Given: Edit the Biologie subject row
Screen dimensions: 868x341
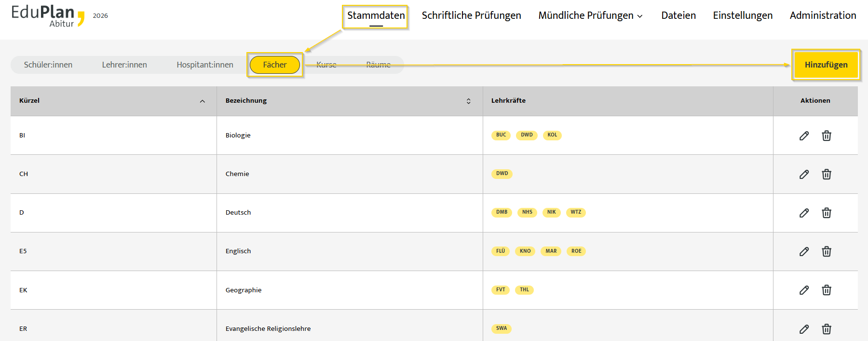Looking at the screenshot, I should (804, 136).
